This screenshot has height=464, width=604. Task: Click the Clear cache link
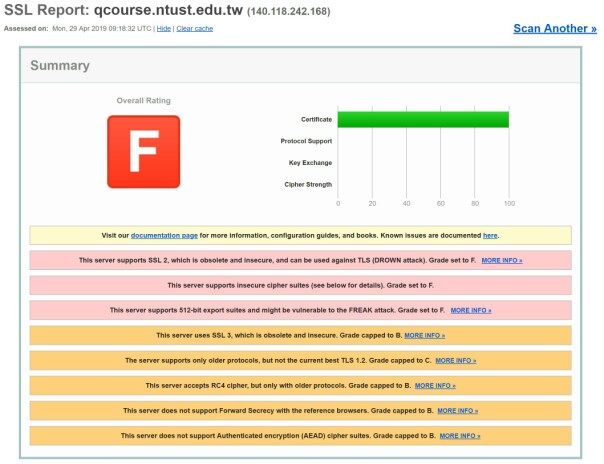pyautogui.click(x=195, y=28)
